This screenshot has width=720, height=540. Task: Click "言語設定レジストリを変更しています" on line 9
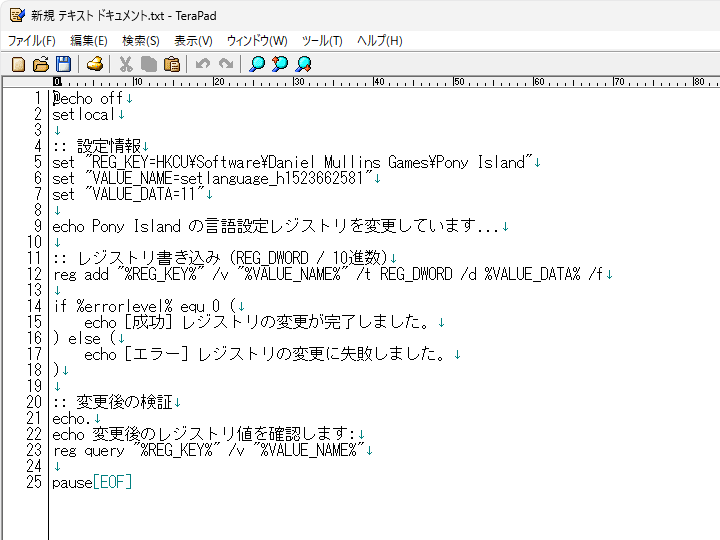click(x=340, y=226)
